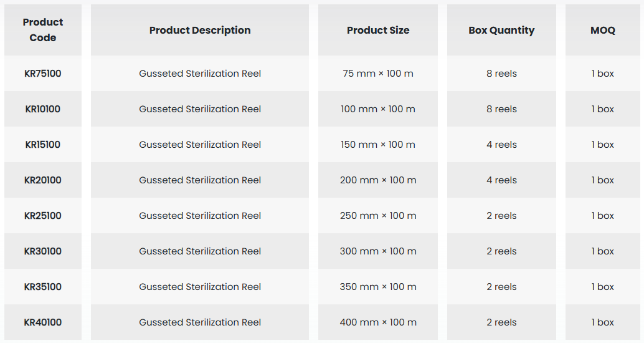644x343 pixels.
Task: Click the Box Quantity column header
Action: tap(501, 30)
